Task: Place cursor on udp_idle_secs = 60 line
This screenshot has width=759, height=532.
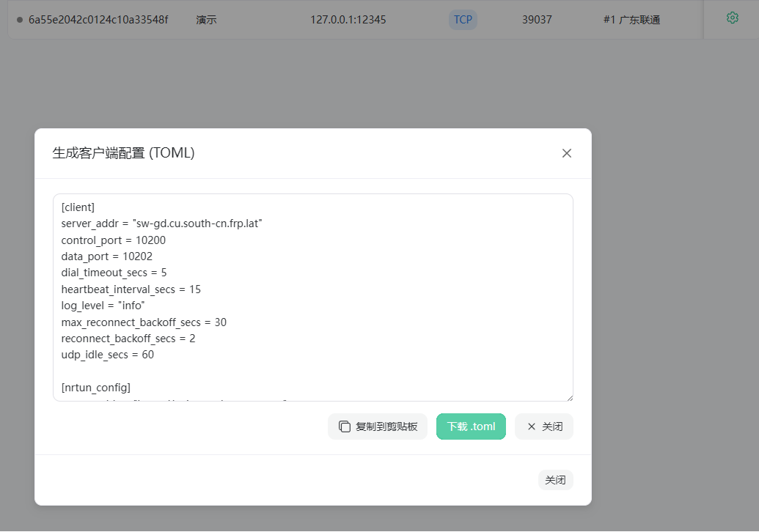Action: [x=108, y=355]
